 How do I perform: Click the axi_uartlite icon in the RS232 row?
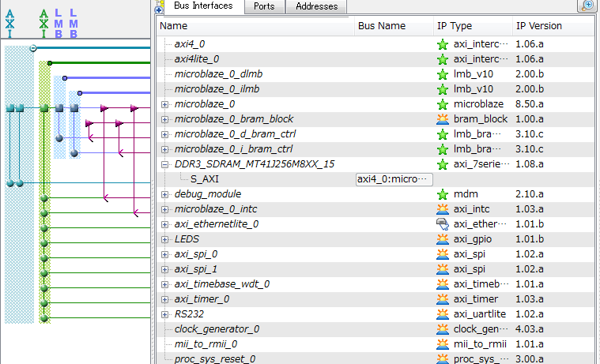pyautogui.click(x=443, y=314)
